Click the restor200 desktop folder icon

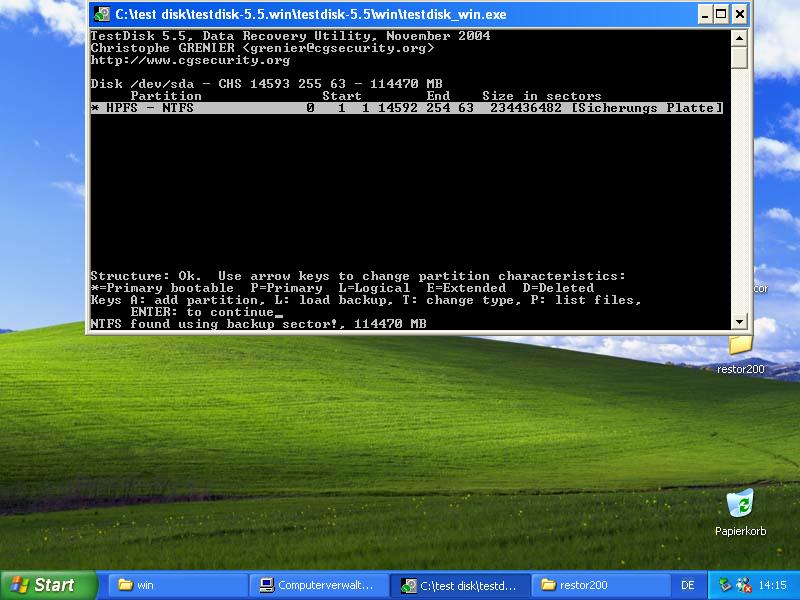click(x=740, y=354)
